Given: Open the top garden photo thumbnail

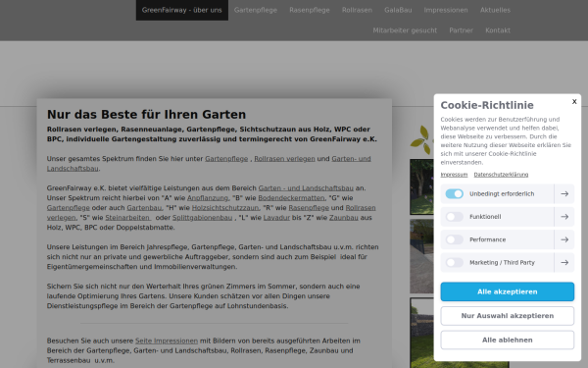Looking at the screenshot, I should pos(421,186).
